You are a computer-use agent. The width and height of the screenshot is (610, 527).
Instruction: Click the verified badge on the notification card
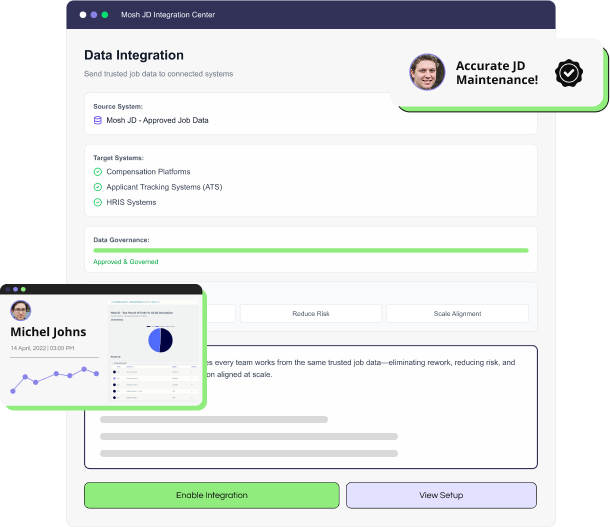[568, 73]
